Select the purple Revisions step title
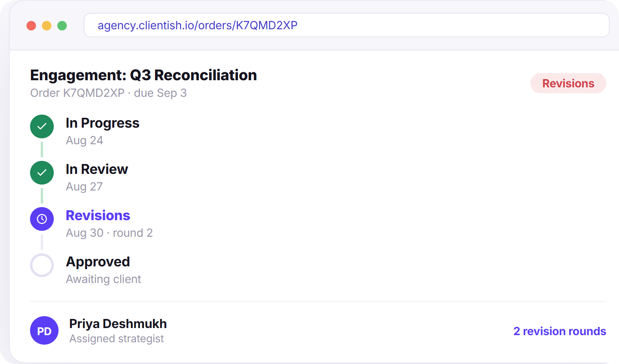The image size is (619, 364). pos(98,215)
